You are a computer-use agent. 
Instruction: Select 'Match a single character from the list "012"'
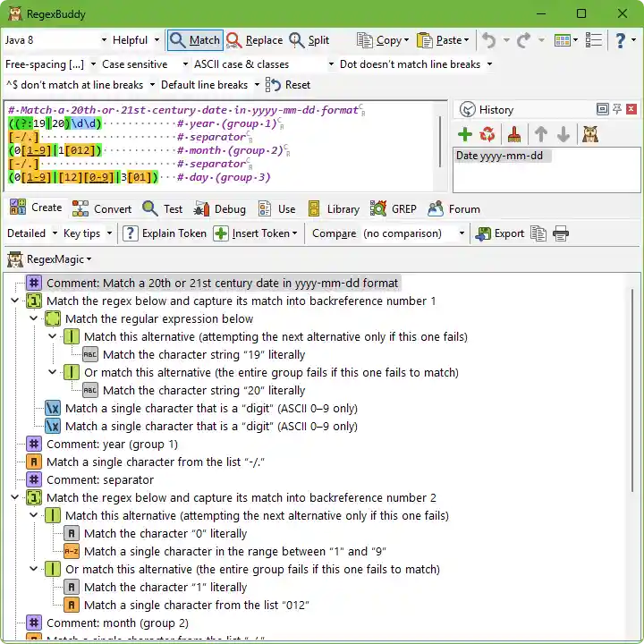click(187, 605)
